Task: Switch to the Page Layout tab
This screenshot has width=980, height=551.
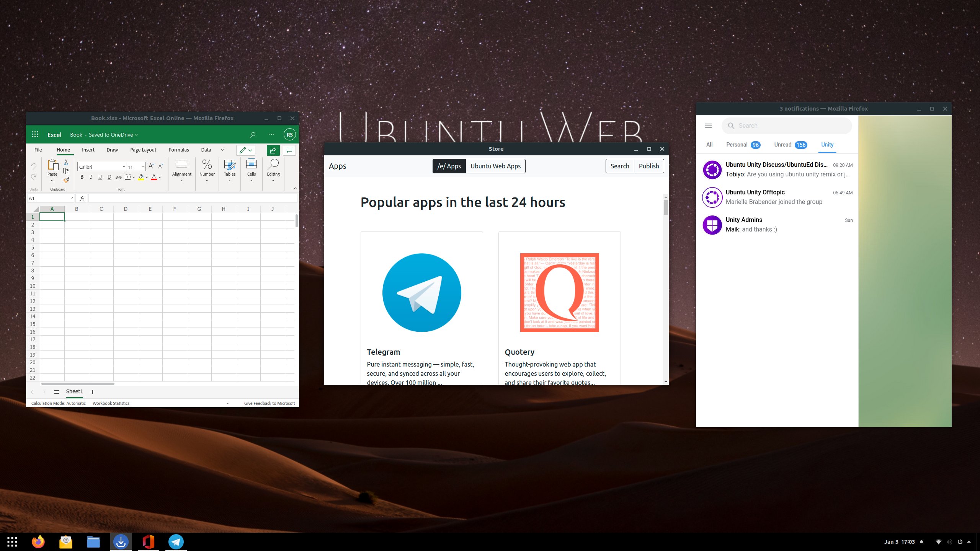Action: 143,150
